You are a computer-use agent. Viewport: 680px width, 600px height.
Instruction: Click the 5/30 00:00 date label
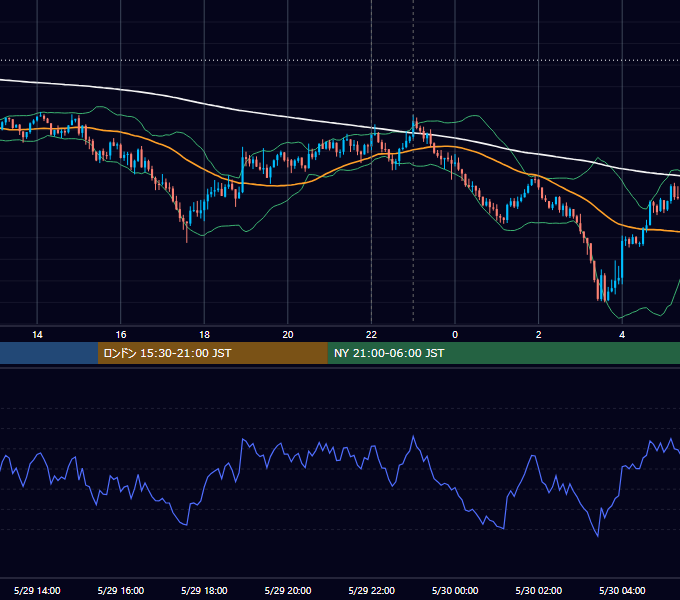coord(455,590)
